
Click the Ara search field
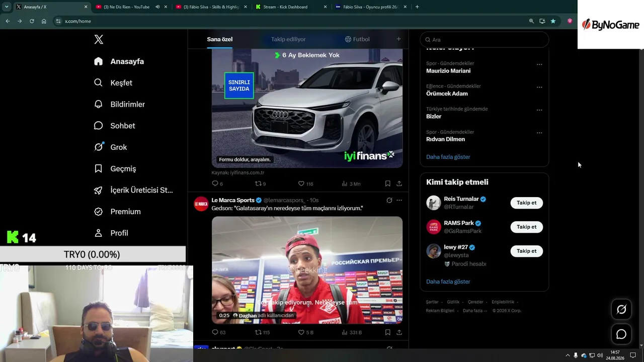pos(485,40)
